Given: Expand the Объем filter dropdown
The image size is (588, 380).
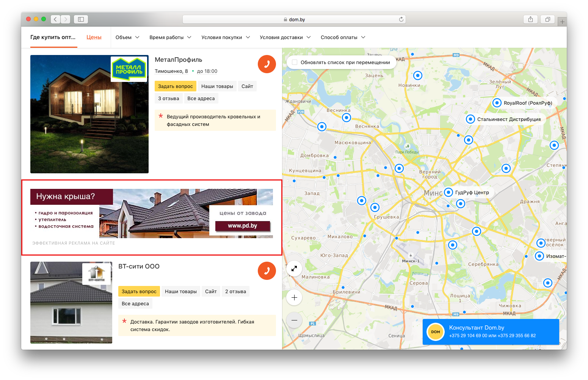Looking at the screenshot, I should (127, 37).
